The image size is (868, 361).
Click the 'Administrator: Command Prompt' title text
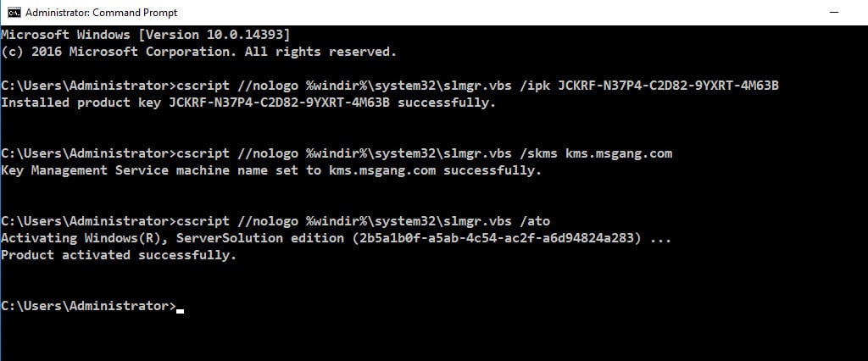[x=102, y=12]
